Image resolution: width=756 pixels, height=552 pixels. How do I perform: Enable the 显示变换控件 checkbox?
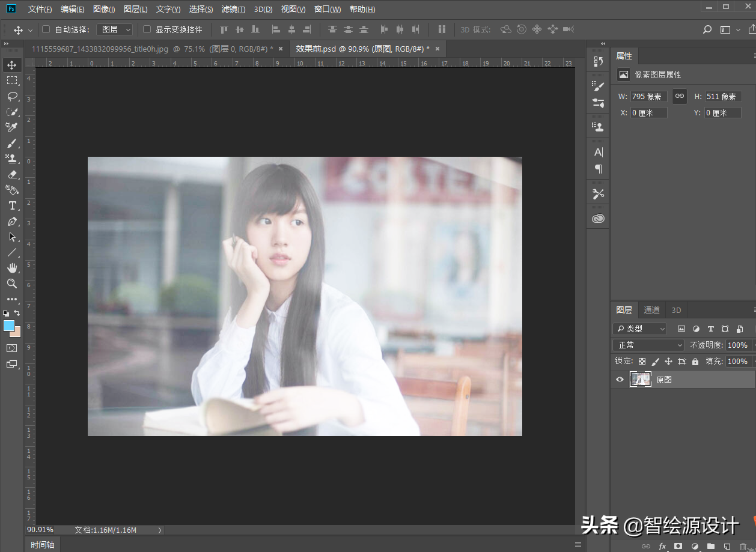147,29
